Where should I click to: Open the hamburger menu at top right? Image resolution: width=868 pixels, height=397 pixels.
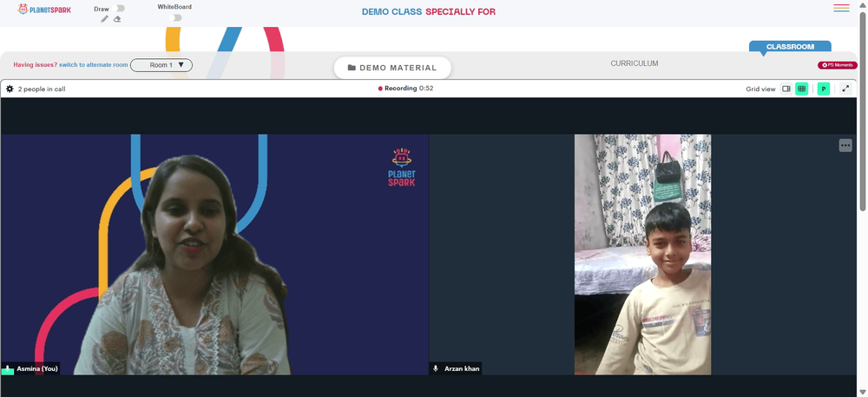[x=841, y=8]
